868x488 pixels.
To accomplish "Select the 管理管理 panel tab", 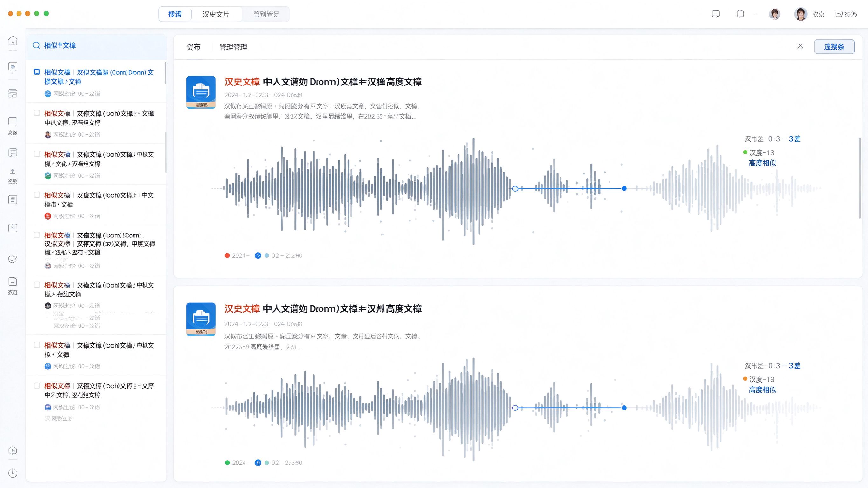I will pos(233,47).
